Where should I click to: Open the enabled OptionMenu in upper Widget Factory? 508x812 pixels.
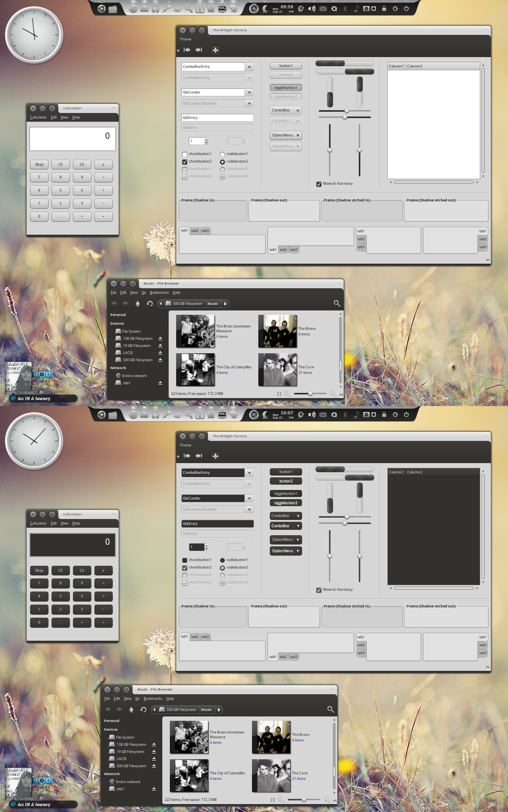point(286,135)
